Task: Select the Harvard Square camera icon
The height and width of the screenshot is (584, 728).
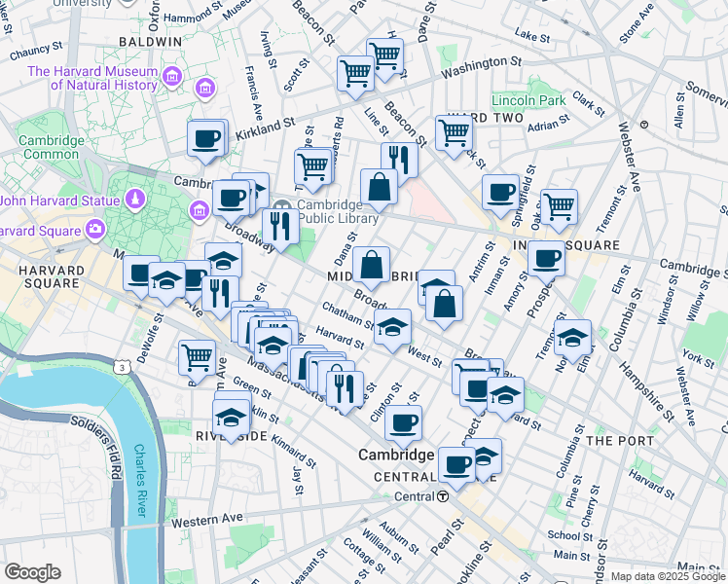Action: (95, 230)
